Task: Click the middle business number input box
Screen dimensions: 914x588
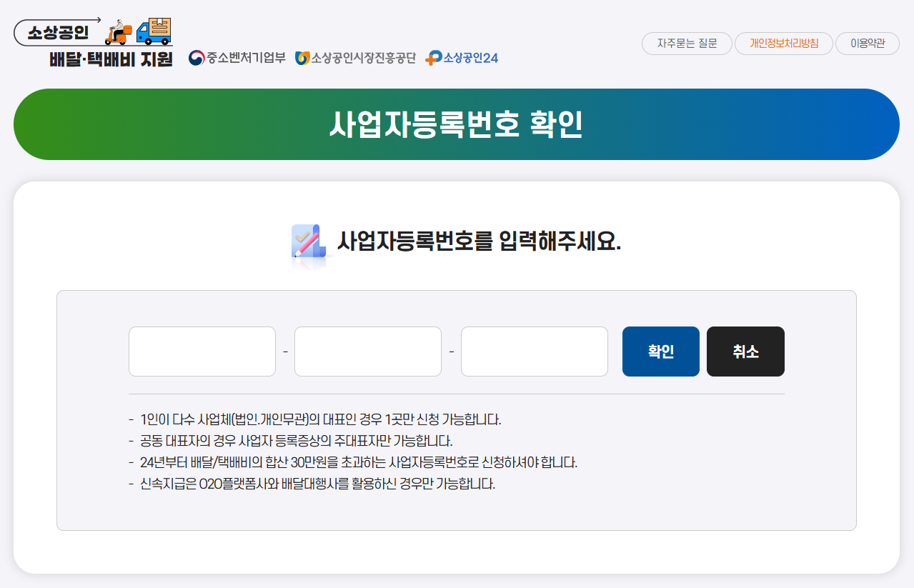Action: click(367, 351)
